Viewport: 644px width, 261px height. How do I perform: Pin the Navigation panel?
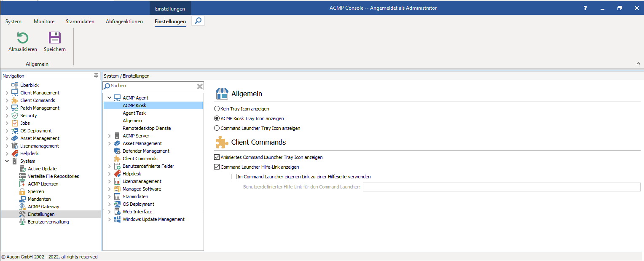tap(96, 76)
